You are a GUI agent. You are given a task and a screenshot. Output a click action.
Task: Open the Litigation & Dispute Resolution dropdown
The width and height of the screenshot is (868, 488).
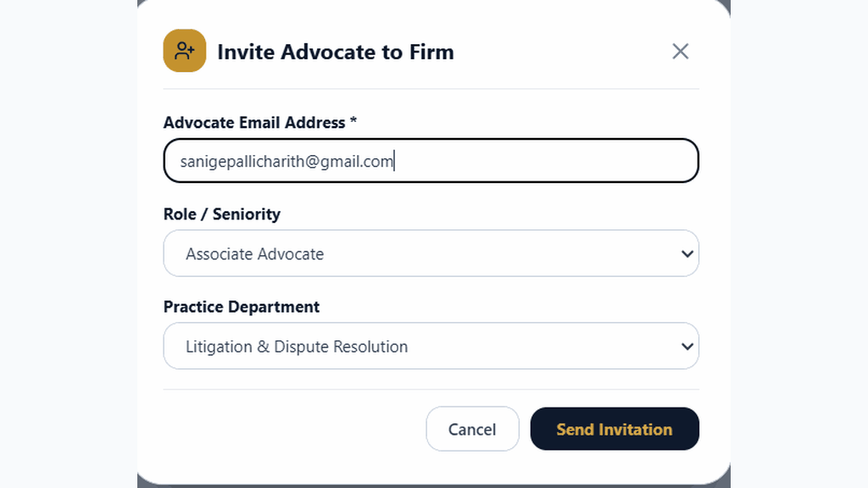pyautogui.click(x=431, y=346)
